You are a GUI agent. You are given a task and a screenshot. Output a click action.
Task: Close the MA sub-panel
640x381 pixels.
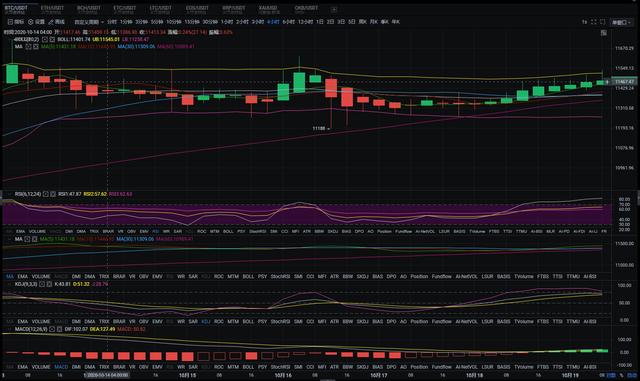click(35, 239)
